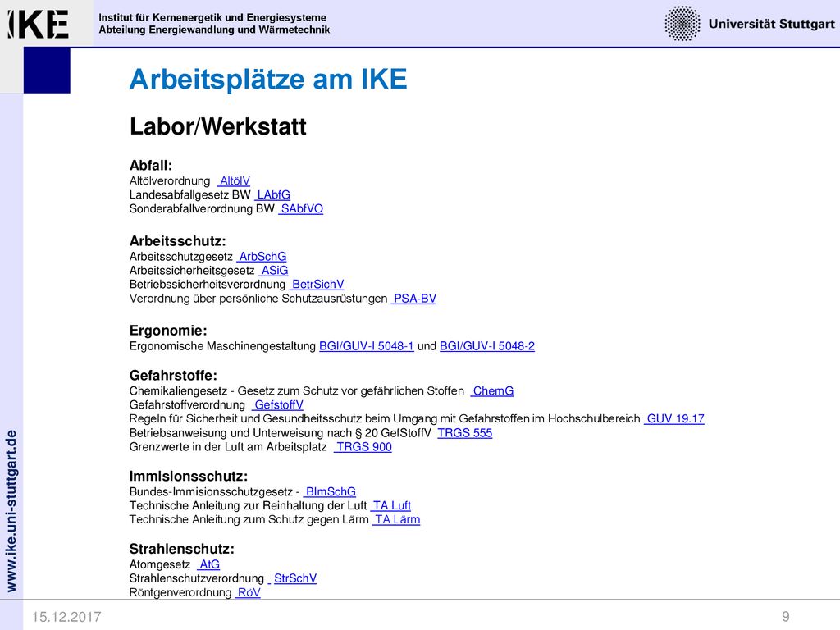Open the BGI/GUV-I 5048-1 link
This screenshot has height=630, width=840.
click(367, 346)
